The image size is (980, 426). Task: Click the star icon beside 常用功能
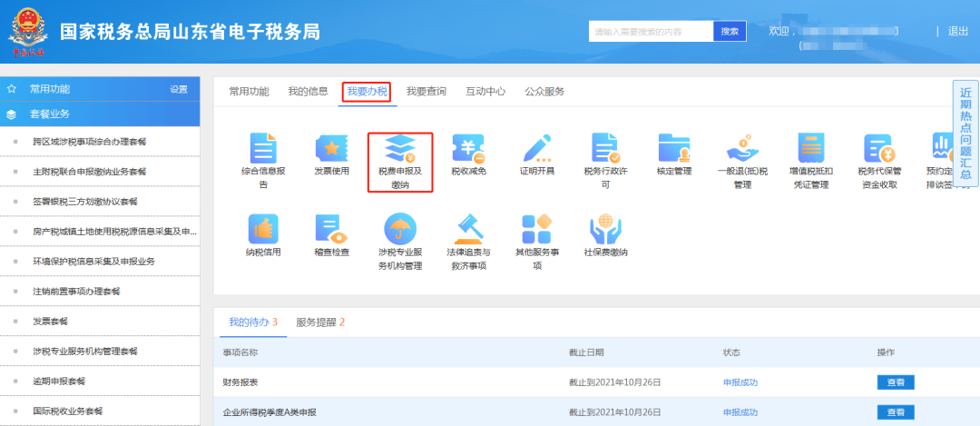pyautogui.click(x=11, y=89)
